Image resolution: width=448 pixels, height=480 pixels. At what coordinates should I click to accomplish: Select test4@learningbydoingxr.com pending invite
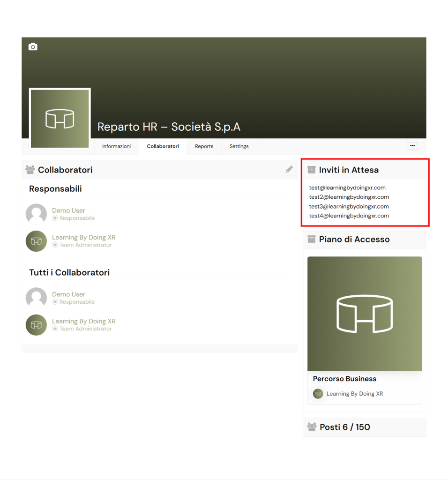(x=349, y=216)
